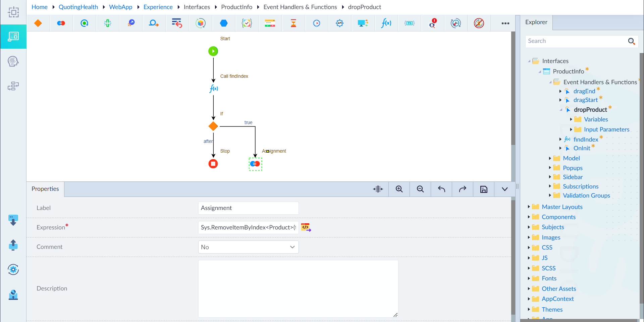Select OnInit handler in Explorer tree

[582, 148]
